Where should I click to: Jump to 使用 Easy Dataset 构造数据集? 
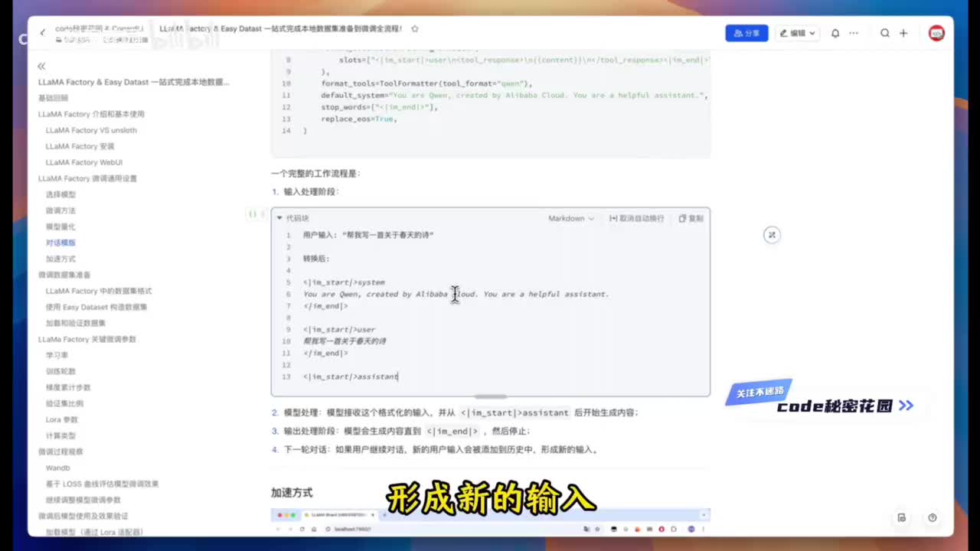pos(96,307)
